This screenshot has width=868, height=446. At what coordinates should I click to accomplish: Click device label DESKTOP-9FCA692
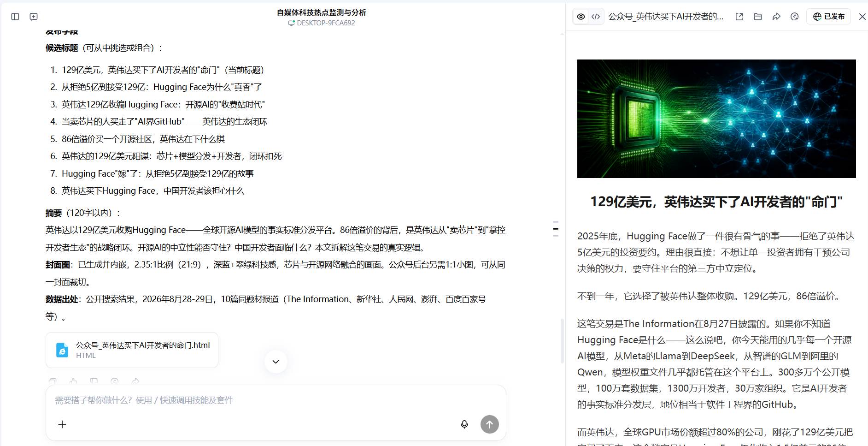pyautogui.click(x=326, y=23)
